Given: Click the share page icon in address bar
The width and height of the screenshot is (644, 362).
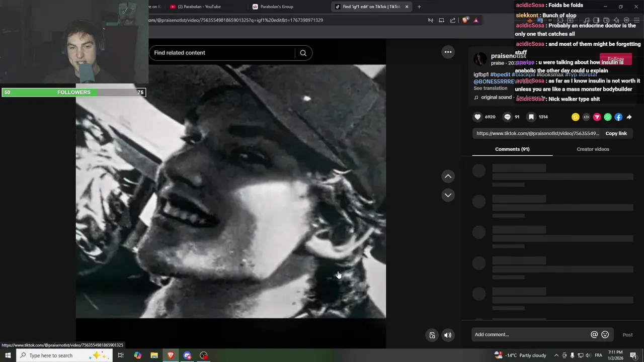Looking at the screenshot, I should coord(452,20).
